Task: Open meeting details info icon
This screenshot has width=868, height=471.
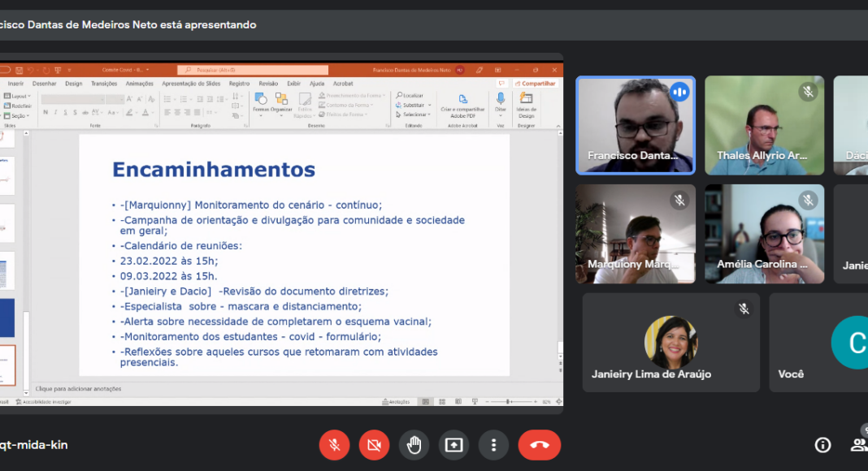Action: (822, 445)
